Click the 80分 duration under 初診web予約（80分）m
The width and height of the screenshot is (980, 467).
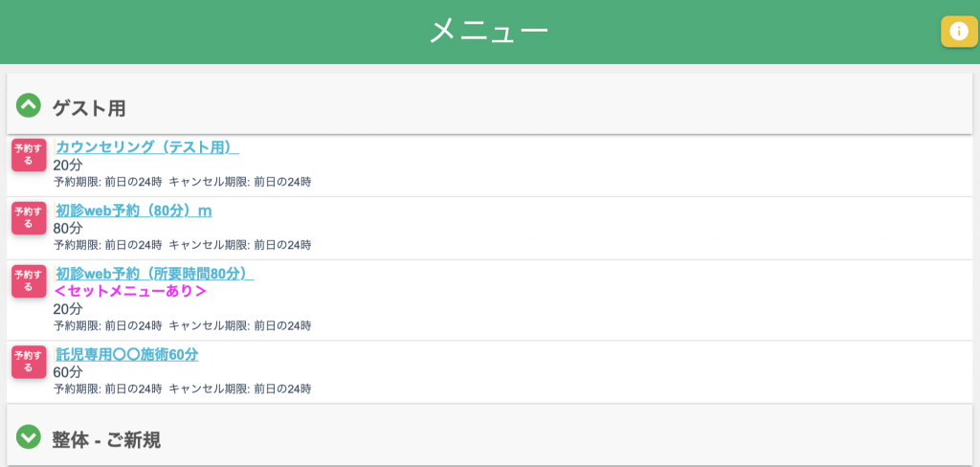tap(68, 228)
